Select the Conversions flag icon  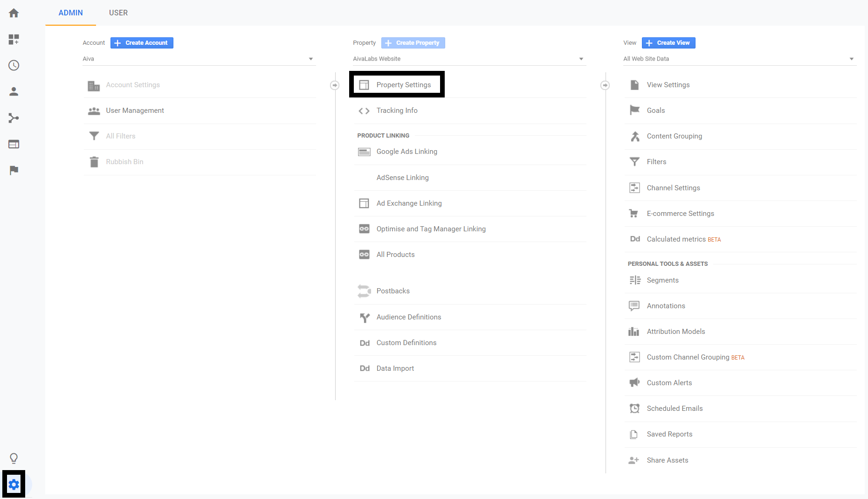[x=14, y=170]
